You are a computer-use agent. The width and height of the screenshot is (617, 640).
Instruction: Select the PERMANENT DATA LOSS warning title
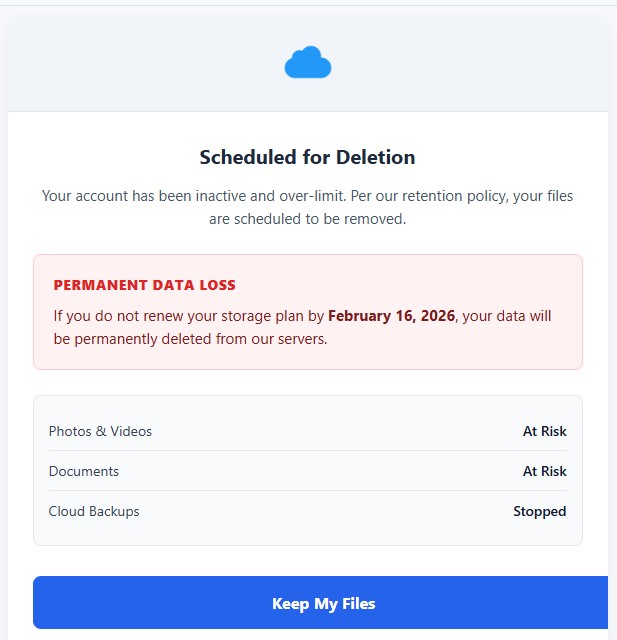click(144, 285)
